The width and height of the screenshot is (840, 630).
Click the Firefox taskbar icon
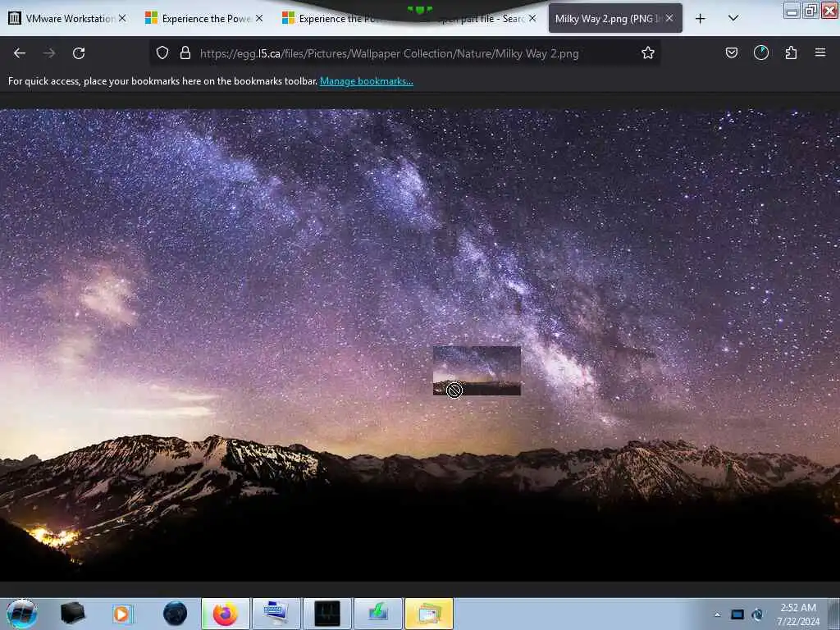(x=226, y=614)
